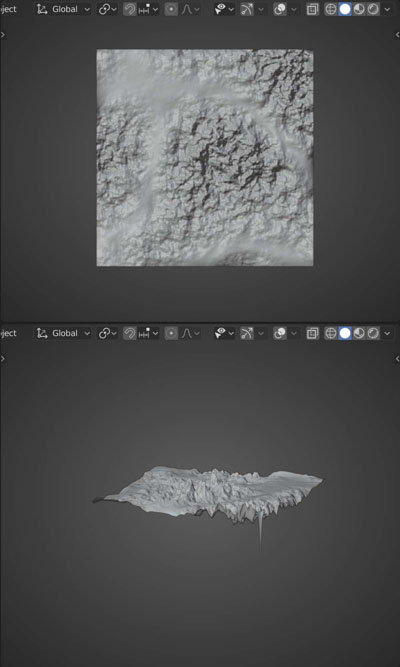Select Solid shading in bottom viewport
This screenshot has height=667, width=400.
345,333
